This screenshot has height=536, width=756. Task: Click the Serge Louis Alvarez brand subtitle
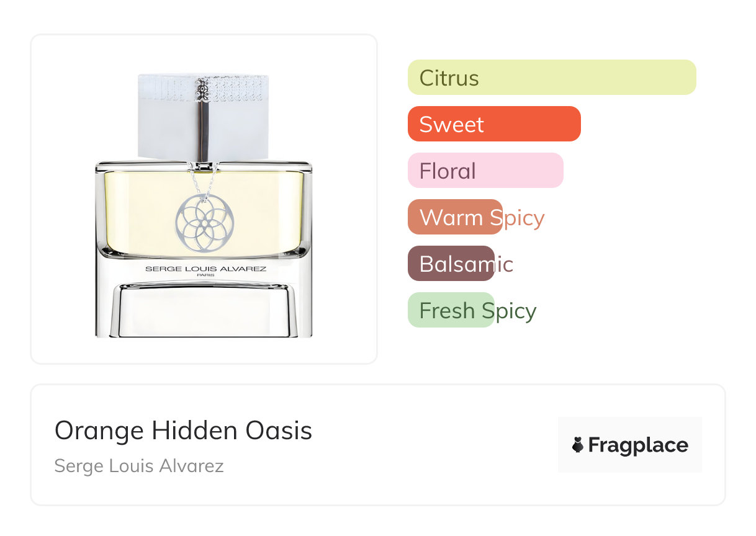pyautogui.click(x=139, y=466)
